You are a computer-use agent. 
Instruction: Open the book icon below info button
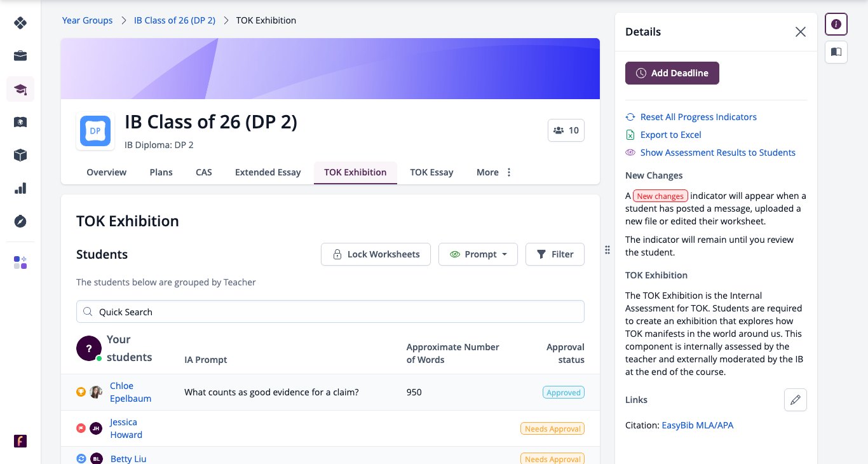coord(836,51)
